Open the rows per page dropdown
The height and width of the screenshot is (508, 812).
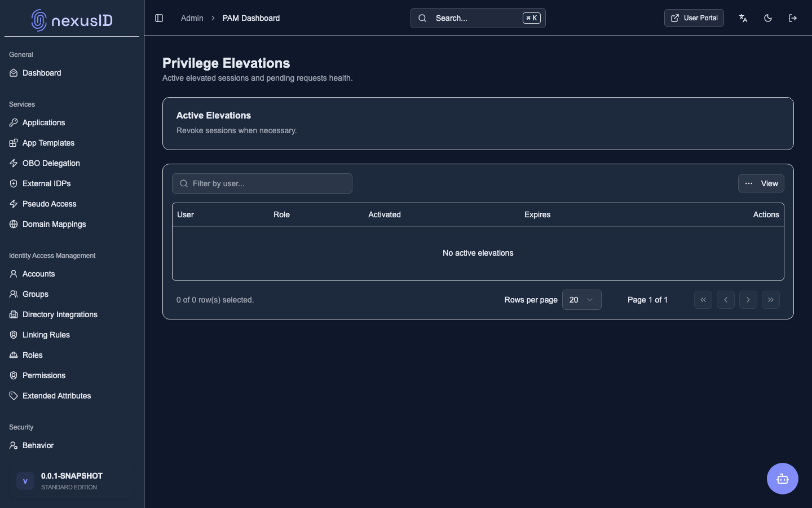[582, 300]
